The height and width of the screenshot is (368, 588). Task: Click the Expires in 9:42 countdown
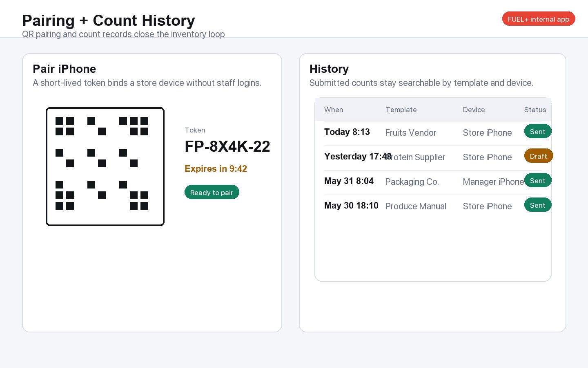216,168
